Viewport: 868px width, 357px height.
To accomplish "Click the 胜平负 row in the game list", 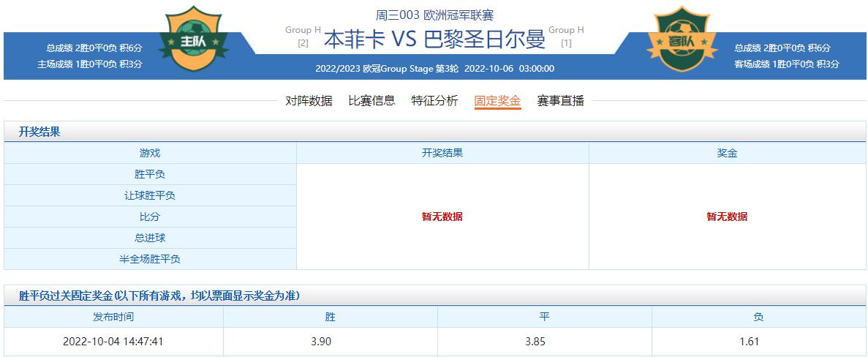I will [150, 174].
